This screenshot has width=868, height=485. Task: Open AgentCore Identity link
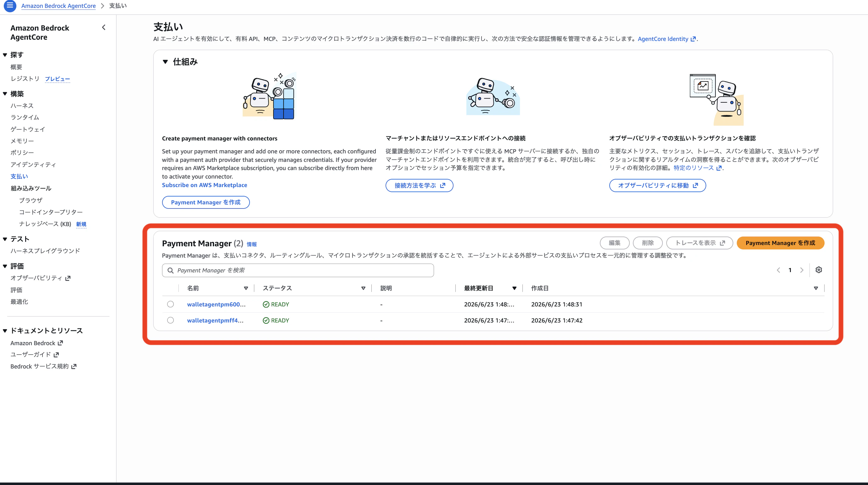[x=667, y=39]
